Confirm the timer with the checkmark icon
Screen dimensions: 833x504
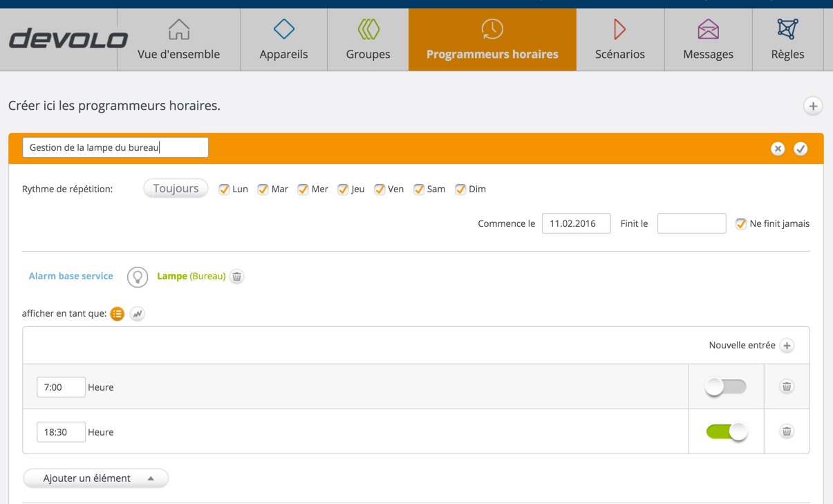(x=801, y=149)
